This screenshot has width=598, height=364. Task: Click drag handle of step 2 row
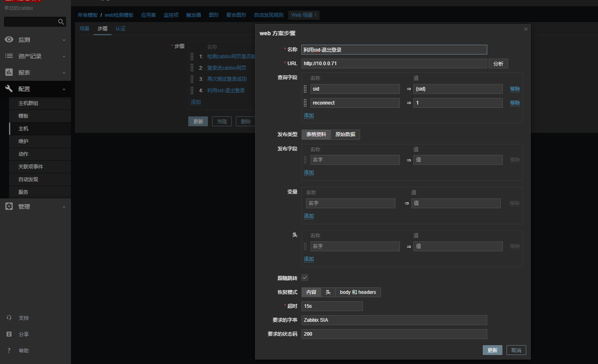pos(192,68)
